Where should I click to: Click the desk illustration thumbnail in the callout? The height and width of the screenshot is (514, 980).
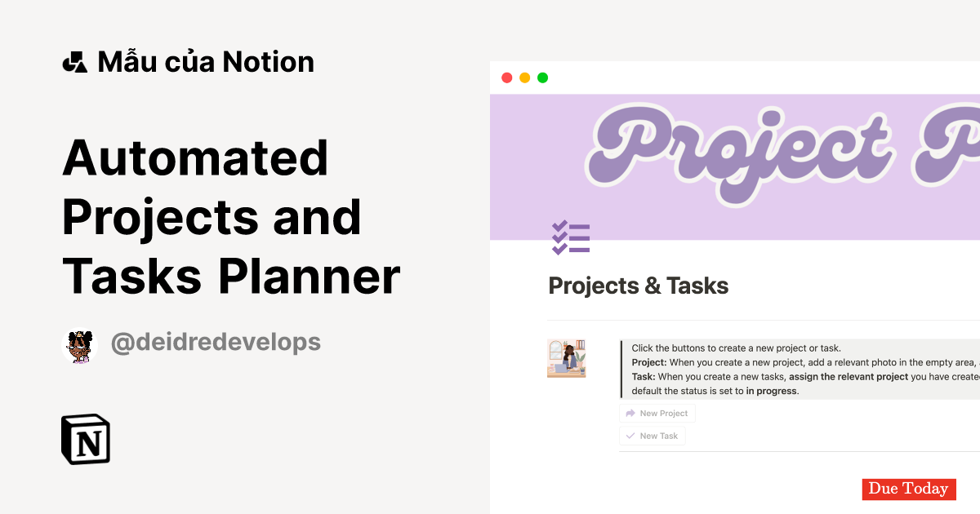tap(566, 358)
